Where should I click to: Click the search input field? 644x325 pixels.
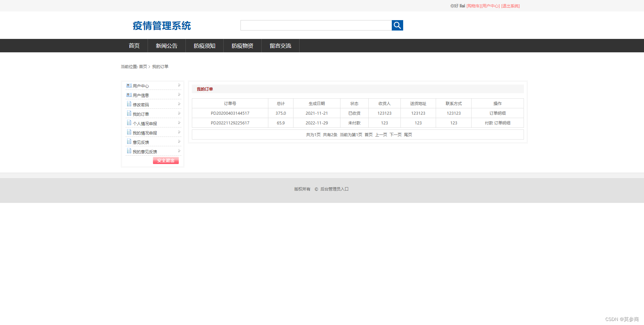[316, 25]
